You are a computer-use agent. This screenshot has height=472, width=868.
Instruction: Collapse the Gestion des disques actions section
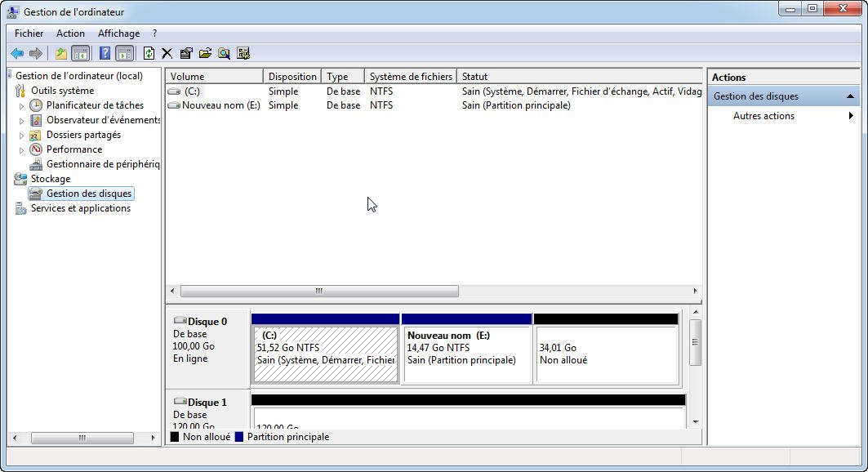coord(850,96)
